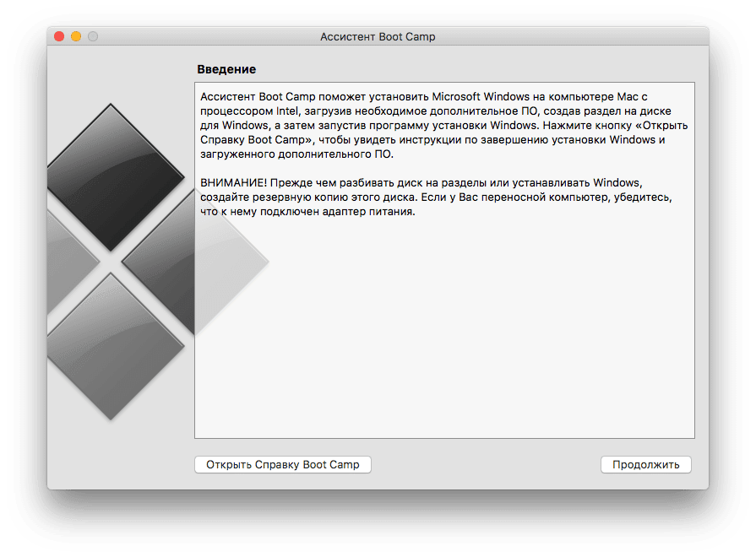Click the intro paragraph starting «Ассистент Boot Camp поможет»

[x=443, y=125]
